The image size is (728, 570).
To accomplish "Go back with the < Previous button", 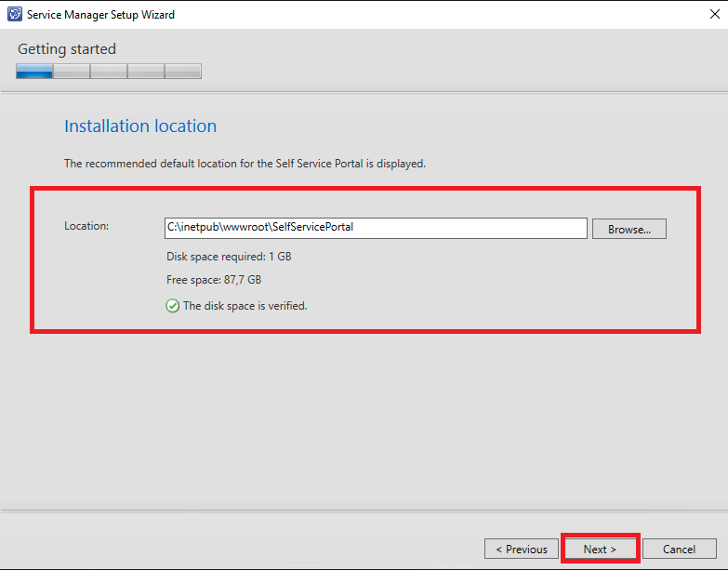I will coord(522,550).
